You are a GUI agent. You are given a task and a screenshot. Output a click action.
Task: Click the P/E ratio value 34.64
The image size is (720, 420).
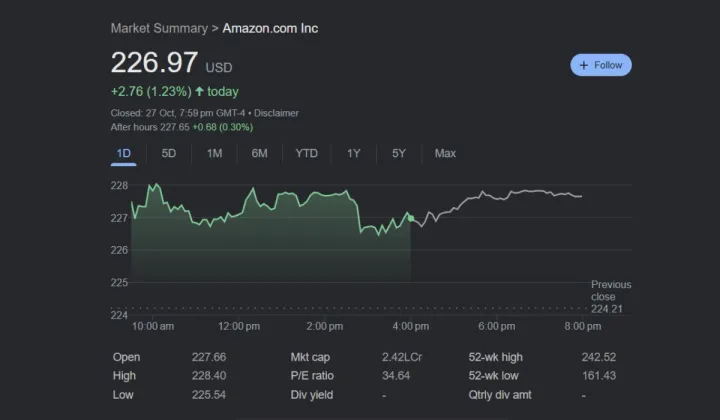pyautogui.click(x=396, y=375)
